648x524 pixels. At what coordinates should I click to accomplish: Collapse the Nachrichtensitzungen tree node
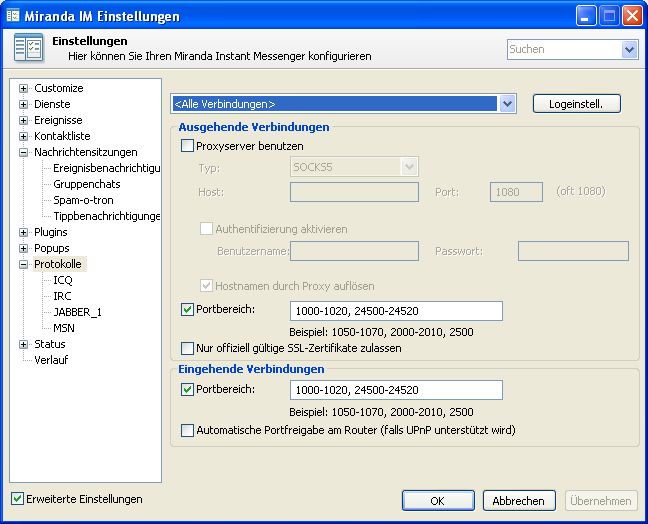point(24,152)
